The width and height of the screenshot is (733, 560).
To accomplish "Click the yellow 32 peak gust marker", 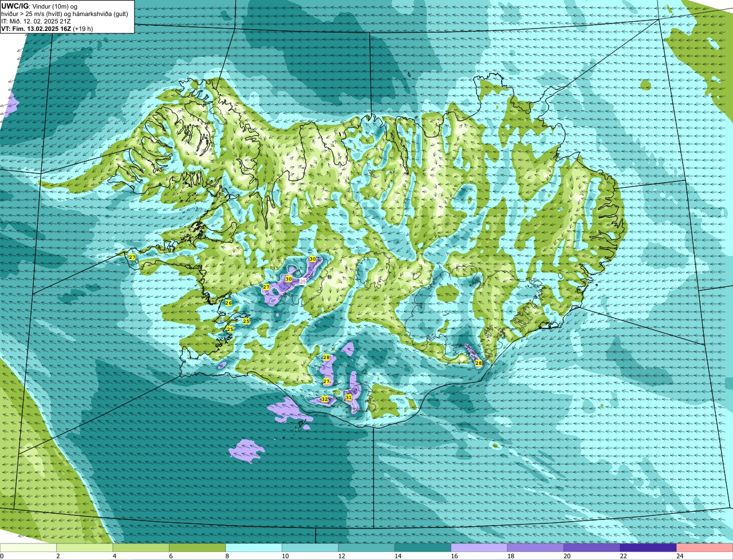I will pyautogui.click(x=325, y=399).
